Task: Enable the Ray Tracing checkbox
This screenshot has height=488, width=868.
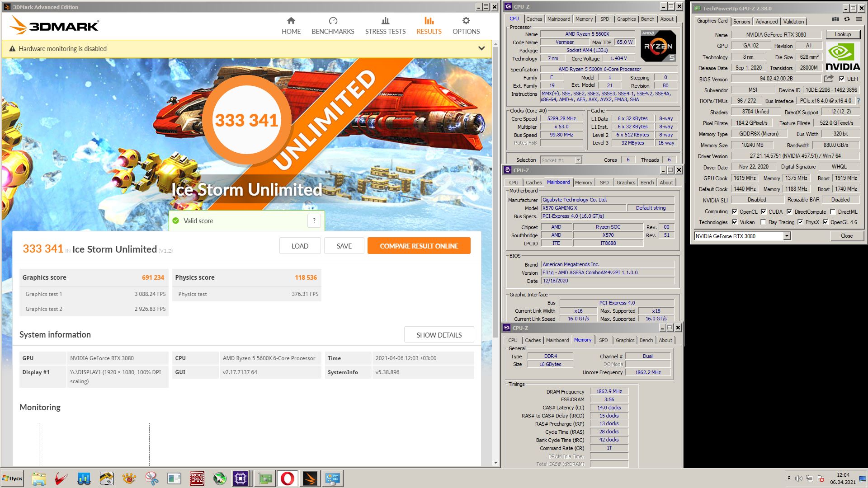Action: coord(764,222)
